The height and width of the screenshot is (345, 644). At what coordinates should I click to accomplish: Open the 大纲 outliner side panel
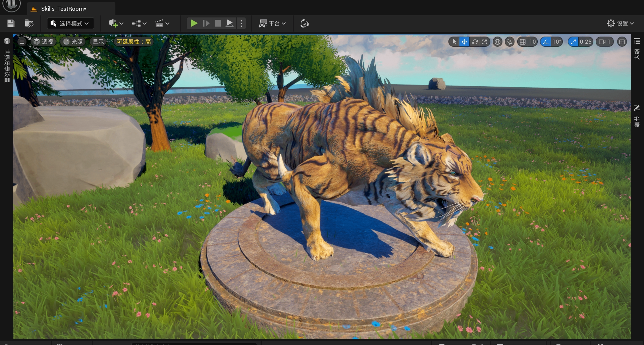pos(637,49)
